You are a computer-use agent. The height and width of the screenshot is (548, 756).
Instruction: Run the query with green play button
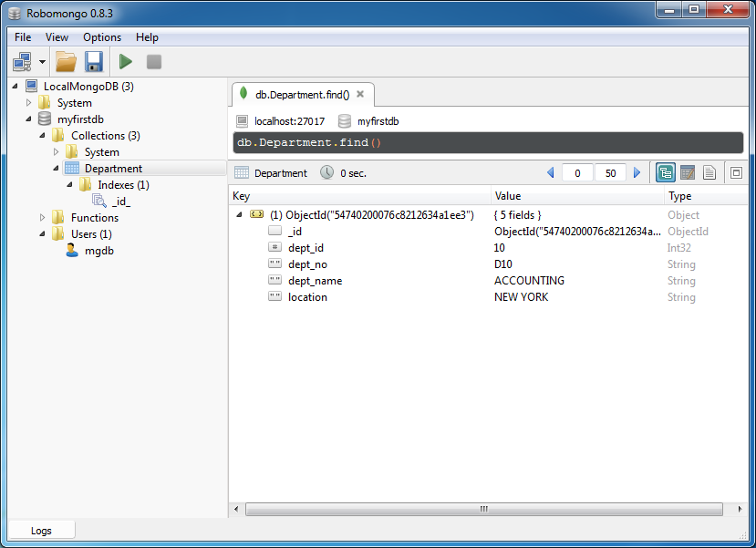[x=126, y=62]
